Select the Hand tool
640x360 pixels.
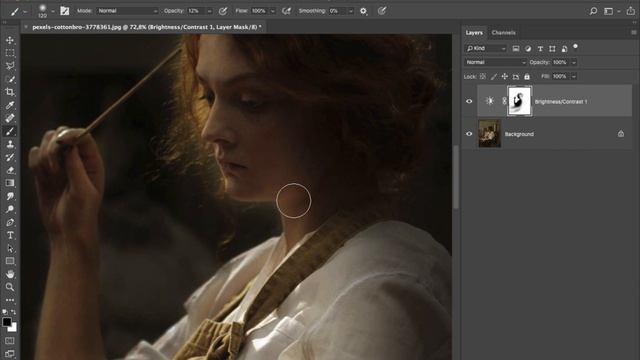pyautogui.click(x=10, y=274)
